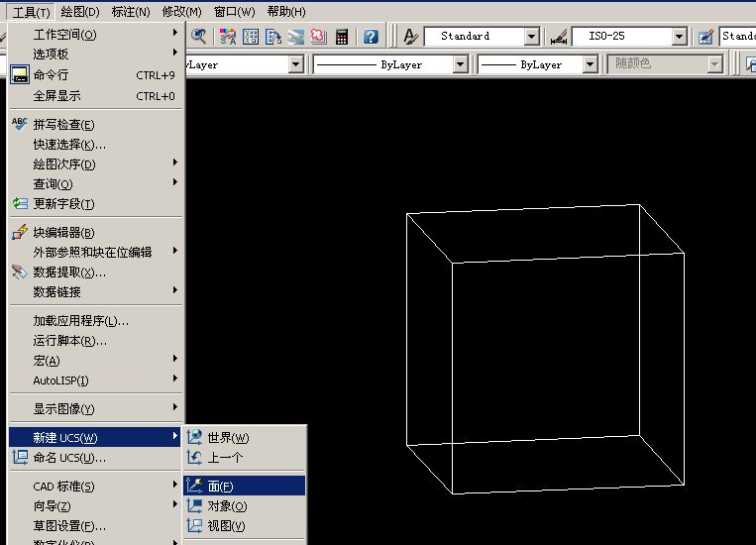
Task: Choose 面(F) in the UCS submenu
Action: click(x=245, y=486)
